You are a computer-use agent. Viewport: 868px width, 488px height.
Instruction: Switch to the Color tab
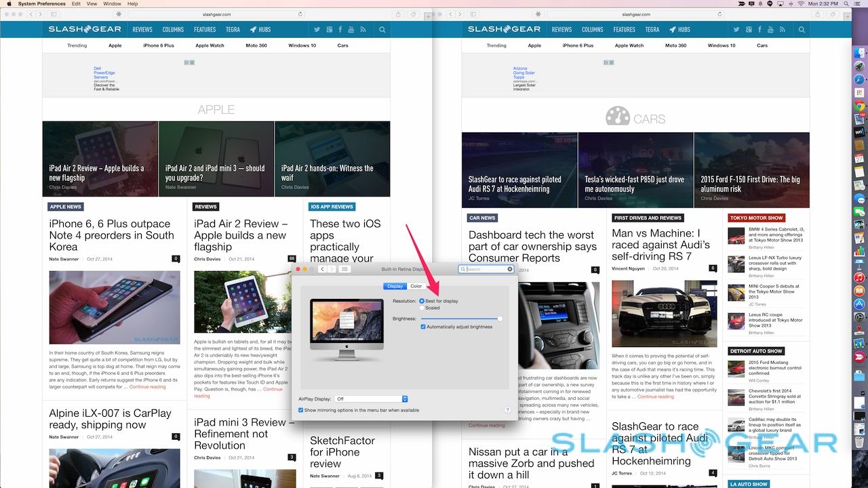click(x=416, y=286)
